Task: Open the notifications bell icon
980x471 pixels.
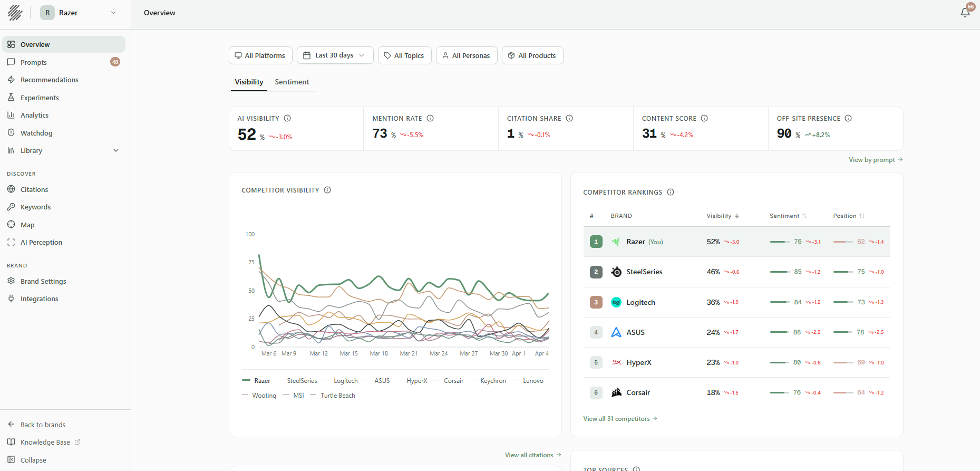Action: click(x=965, y=13)
